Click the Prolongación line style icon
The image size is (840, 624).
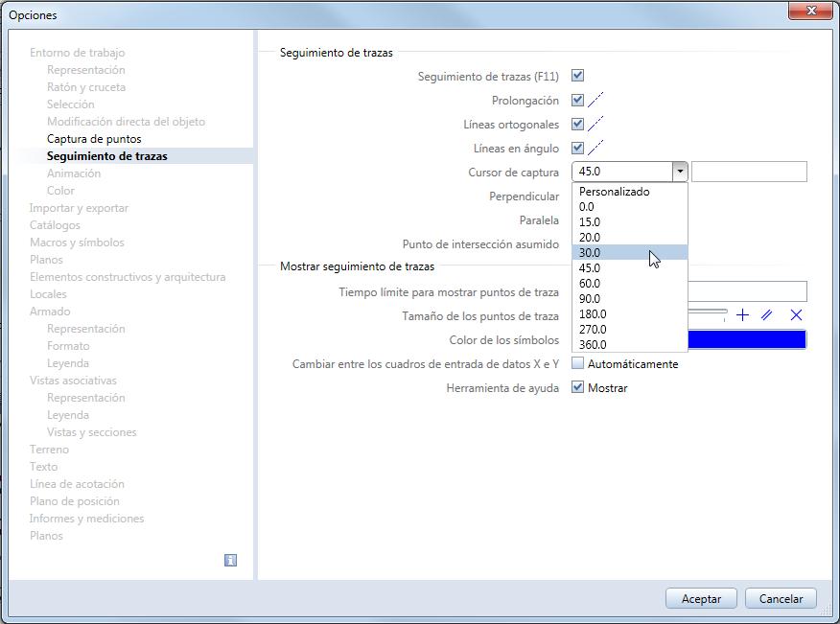[x=595, y=100]
